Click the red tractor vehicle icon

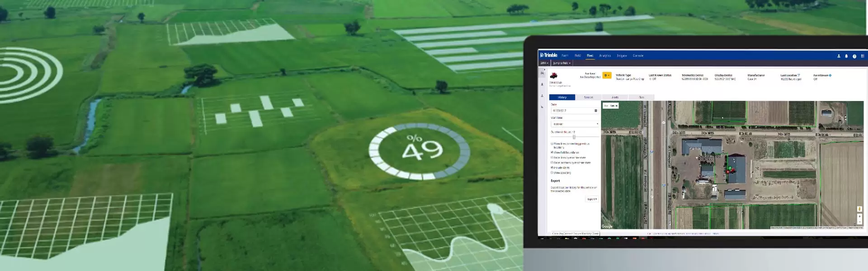[x=554, y=76]
